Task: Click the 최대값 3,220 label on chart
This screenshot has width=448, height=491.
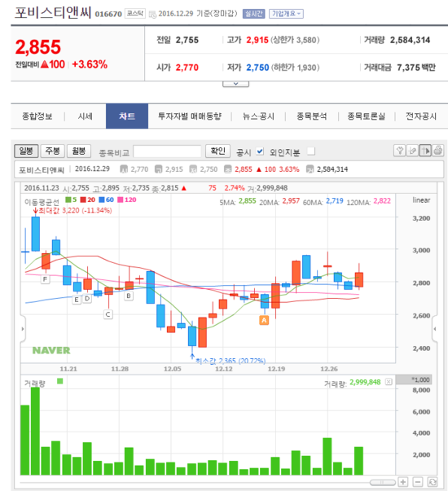Action: tap(75, 210)
